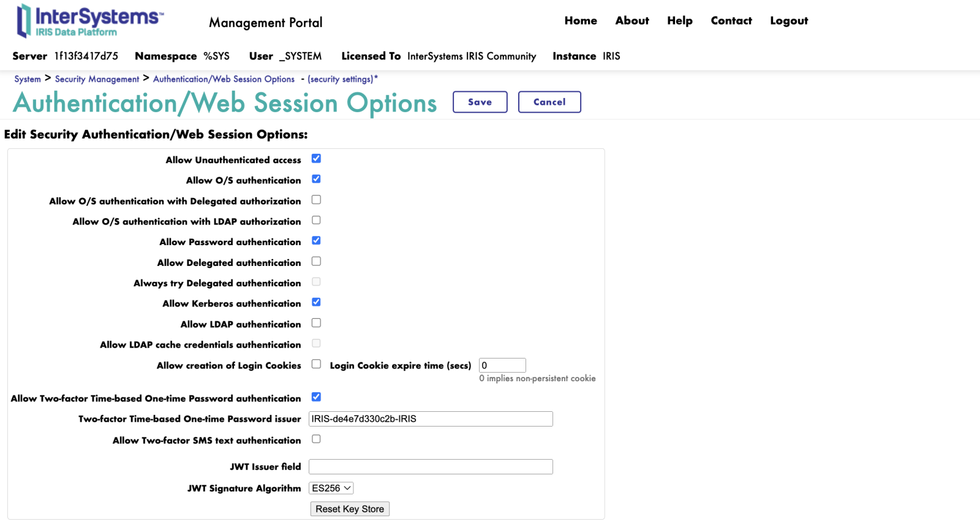
Task: Log out of the Management Portal
Action: [x=788, y=21]
